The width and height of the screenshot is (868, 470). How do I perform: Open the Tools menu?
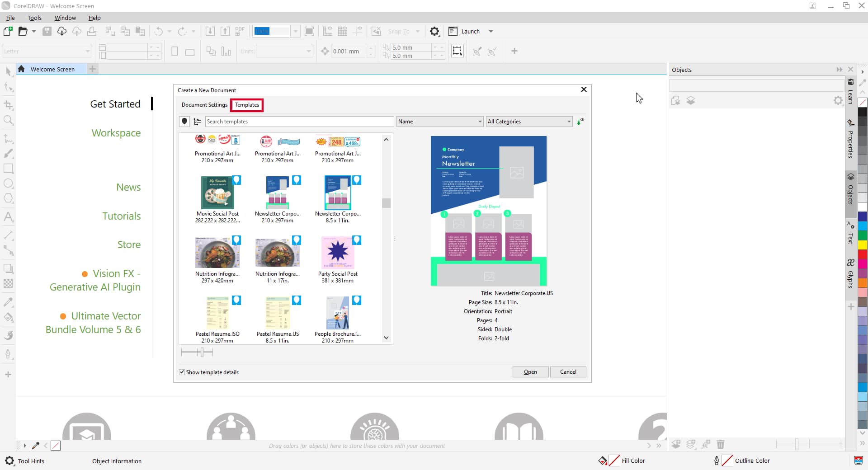[34, 18]
